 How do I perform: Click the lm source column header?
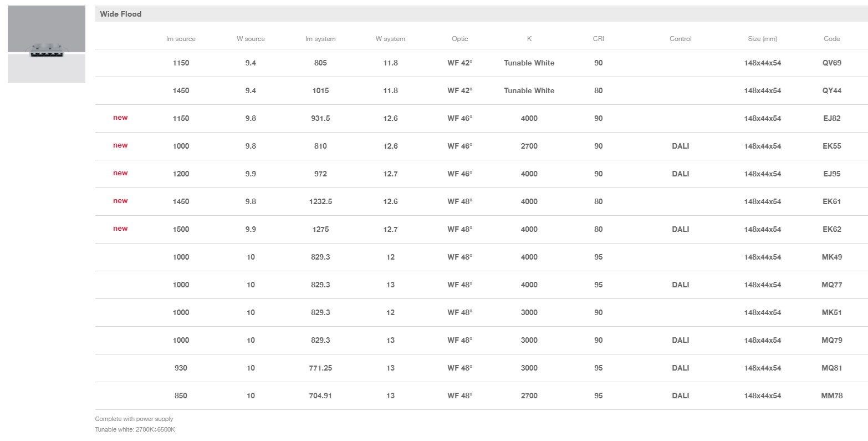pos(181,39)
